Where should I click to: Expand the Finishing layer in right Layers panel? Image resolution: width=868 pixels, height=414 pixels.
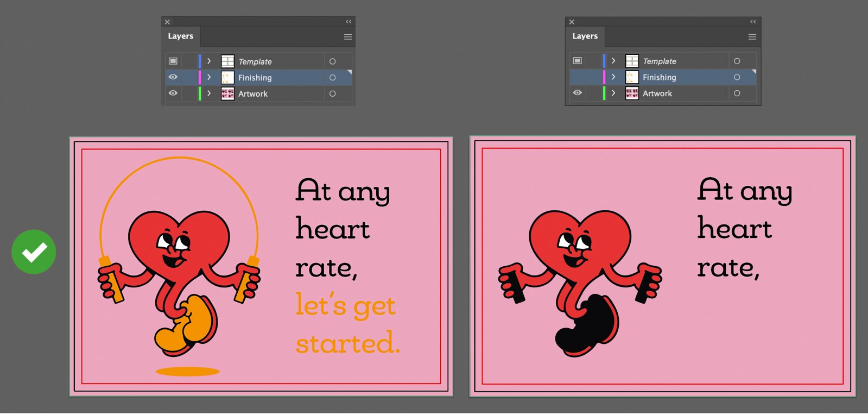(x=613, y=77)
